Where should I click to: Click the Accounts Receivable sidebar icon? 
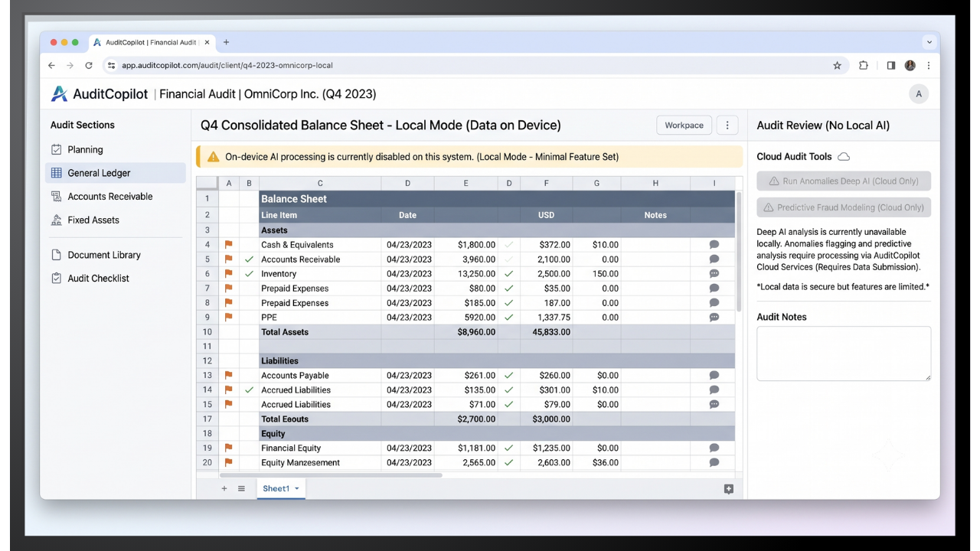click(57, 197)
